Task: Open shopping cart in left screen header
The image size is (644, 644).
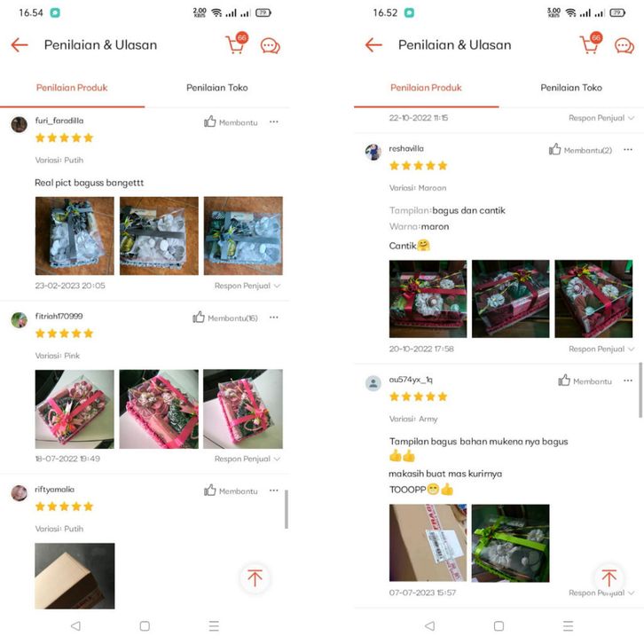Action: click(x=236, y=43)
